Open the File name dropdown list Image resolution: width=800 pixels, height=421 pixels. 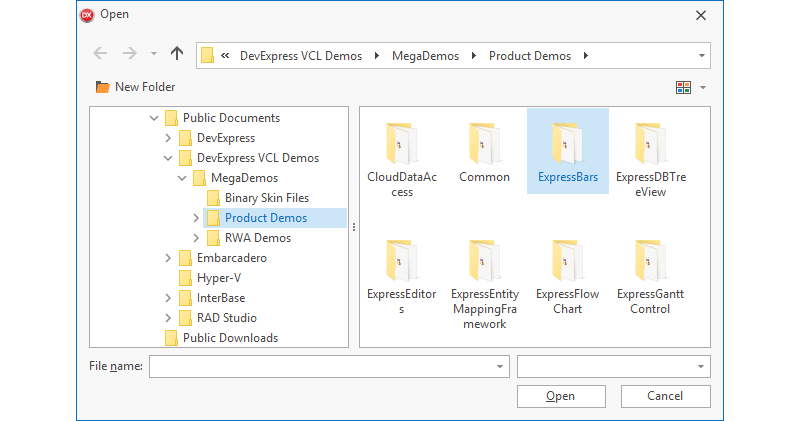[x=501, y=367]
